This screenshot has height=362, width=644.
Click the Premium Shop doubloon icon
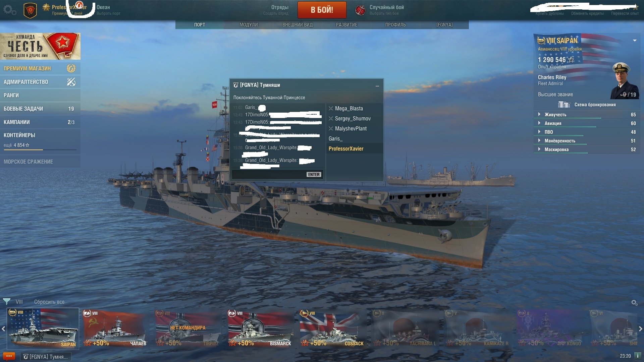71,68
